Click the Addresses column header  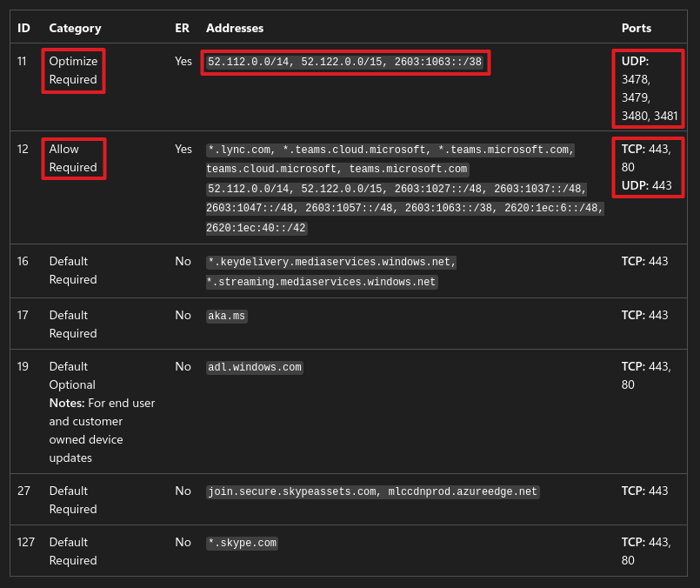[x=234, y=28]
